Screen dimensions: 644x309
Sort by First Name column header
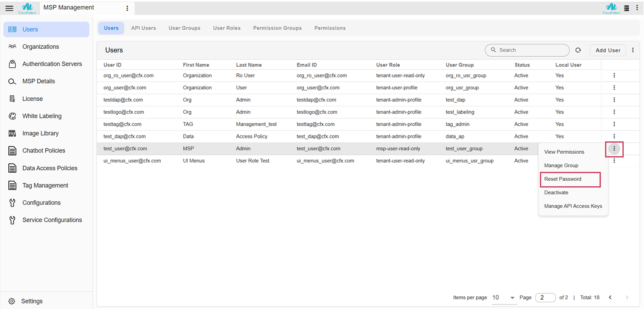pyautogui.click(x=196, y=65)
